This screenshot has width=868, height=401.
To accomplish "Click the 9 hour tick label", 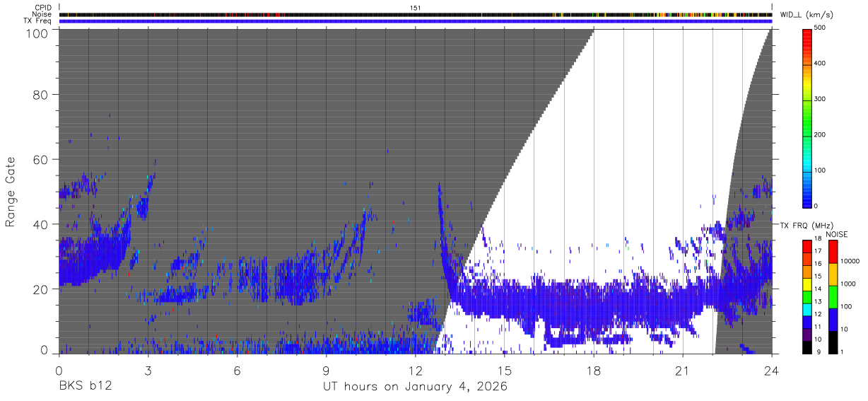I will (x=327, y=371).
